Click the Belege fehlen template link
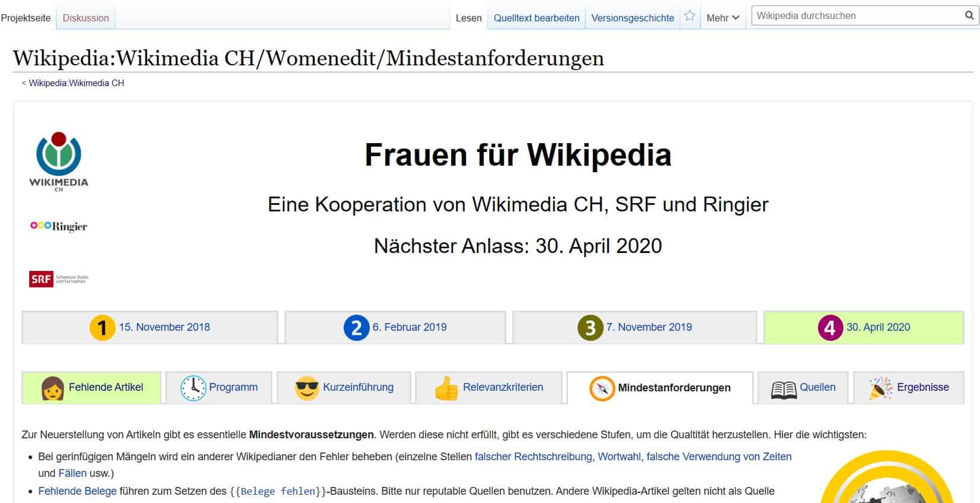 (x=278, y=491)
